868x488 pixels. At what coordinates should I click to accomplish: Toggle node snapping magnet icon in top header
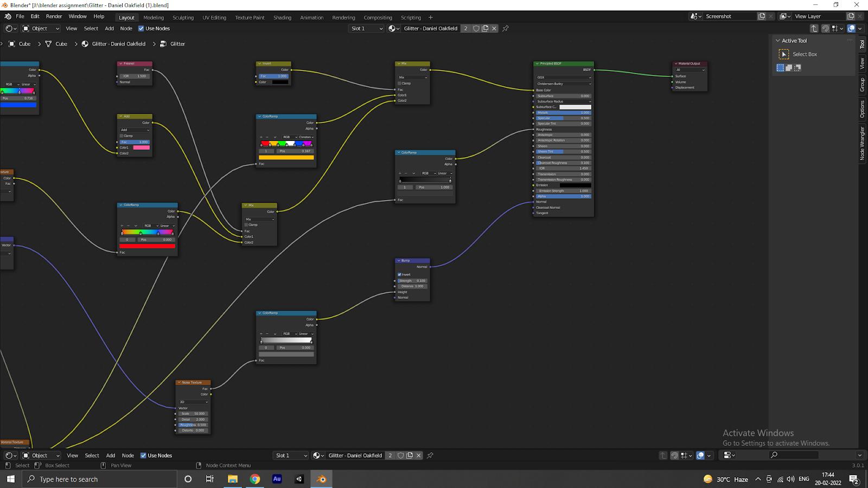[825, 28]
